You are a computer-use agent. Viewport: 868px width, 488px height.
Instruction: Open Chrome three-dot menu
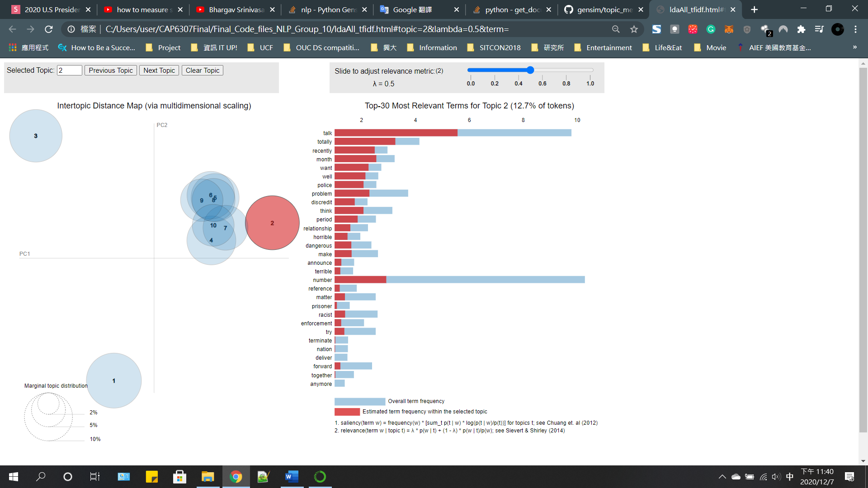click(x=855, y=29)
